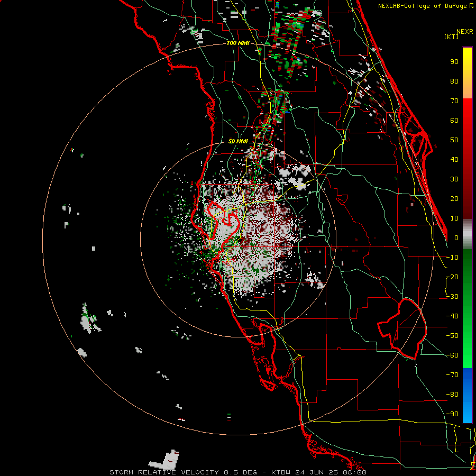Click the 40 value on color scale
The height and width of the screenshot is (476, 476).
click(454, 160)
